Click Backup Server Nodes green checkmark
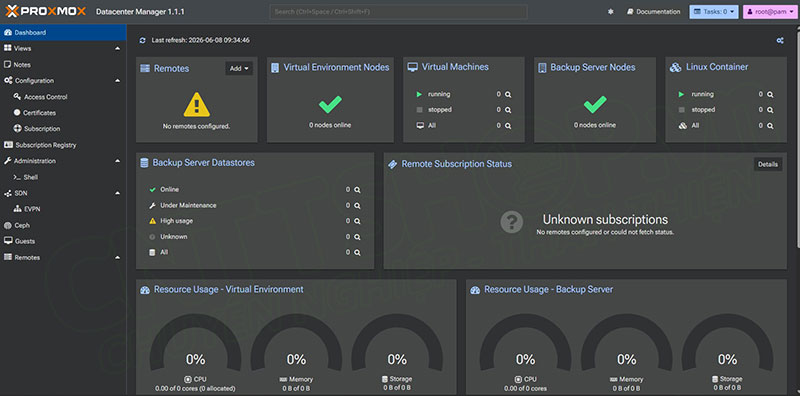The height and width of the screenshot is (396, 800). 595,105
